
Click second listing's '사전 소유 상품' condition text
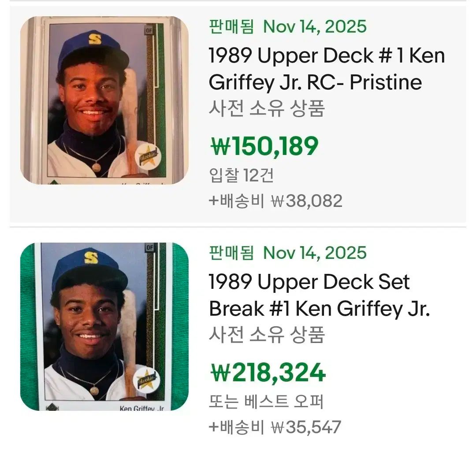266,335
